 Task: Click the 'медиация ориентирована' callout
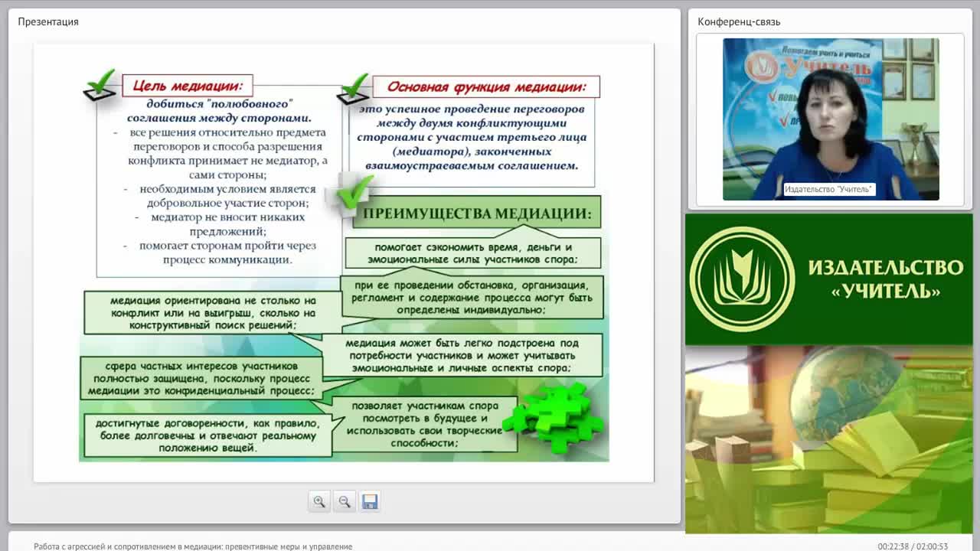213,312
